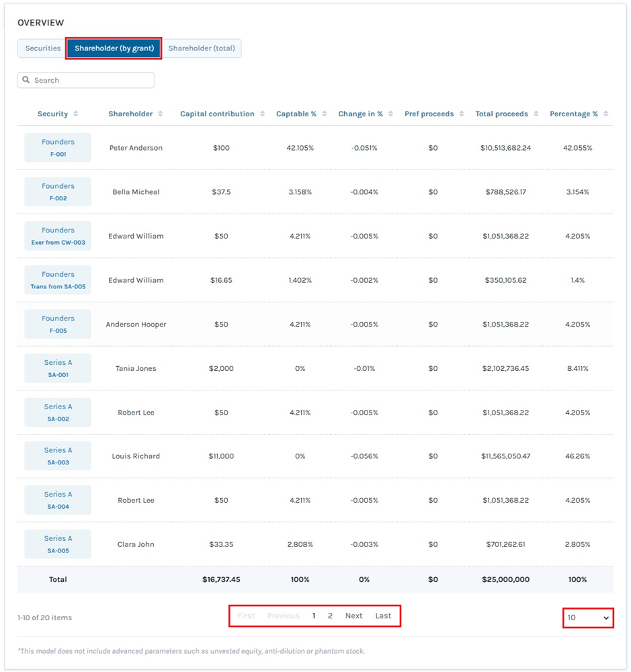Go to Next page of results
Viewport: 631px width, 672px height.
353,616
